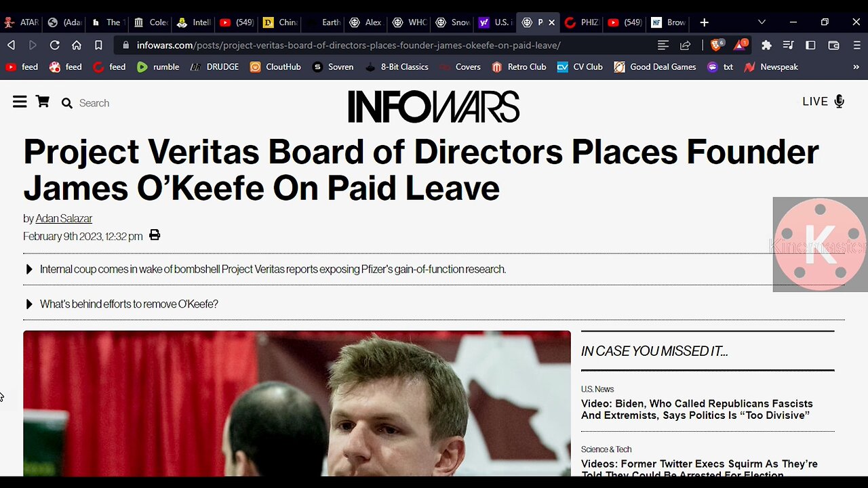This screenshot has height=488, width=868.
Task: Click the article headline text
Action: (x=421, y=169)
